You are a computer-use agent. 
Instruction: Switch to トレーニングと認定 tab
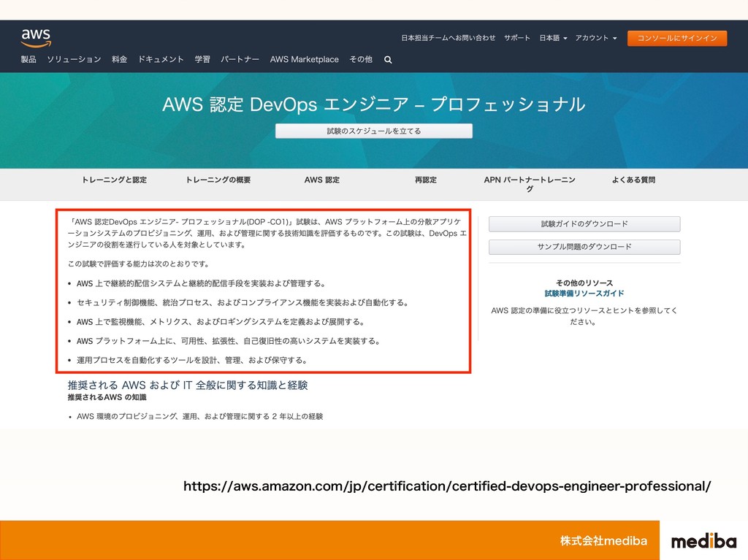click(x=114, y=180)
